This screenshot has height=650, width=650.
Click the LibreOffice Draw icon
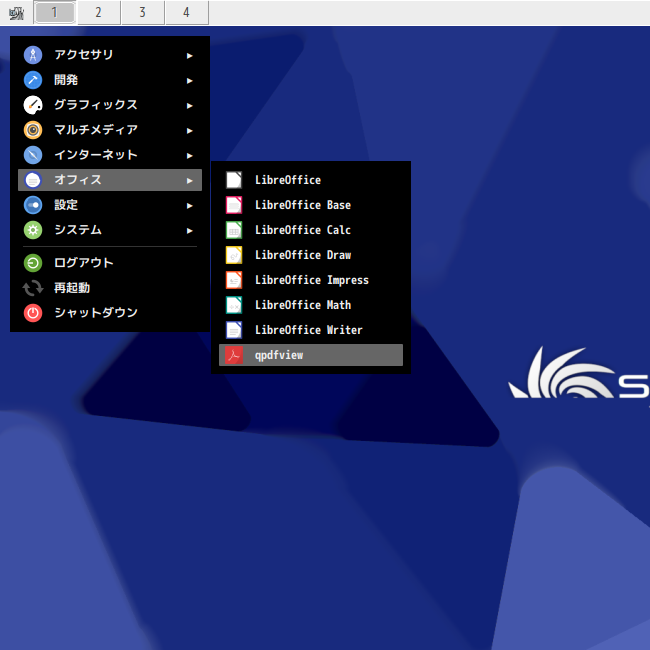(234, 255)
